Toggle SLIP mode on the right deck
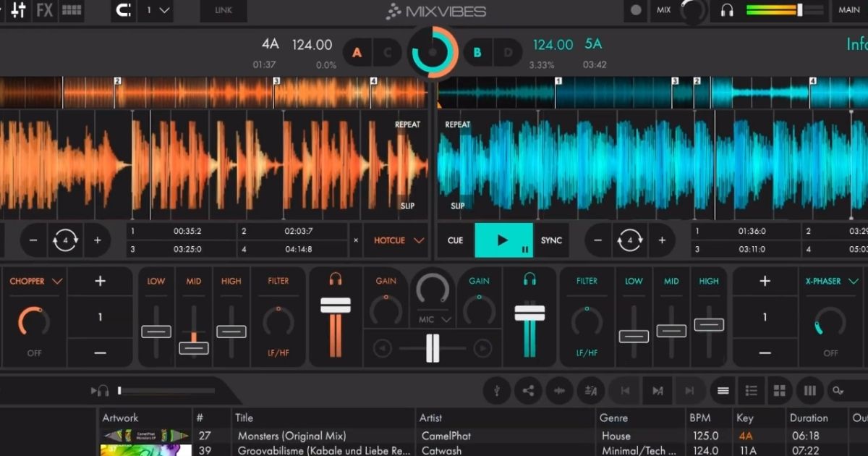The width and height of the screenshot is (868, 456). pos(457,206)
